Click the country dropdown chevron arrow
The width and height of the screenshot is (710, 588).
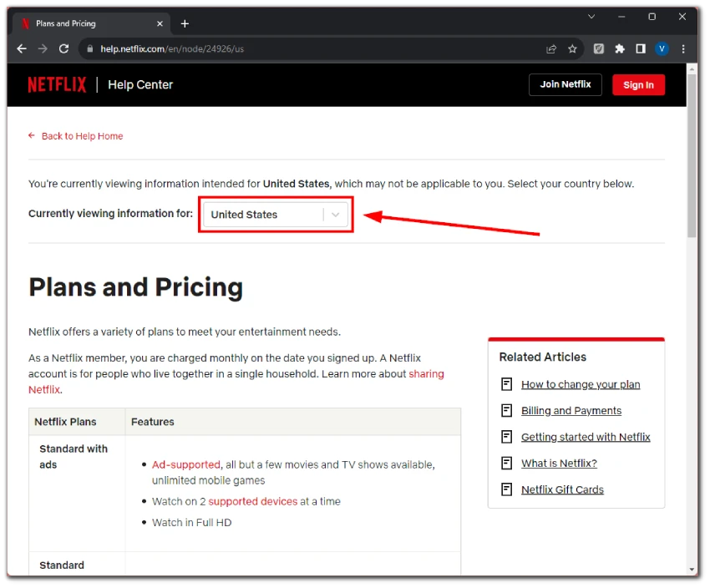tap(336, 215)
